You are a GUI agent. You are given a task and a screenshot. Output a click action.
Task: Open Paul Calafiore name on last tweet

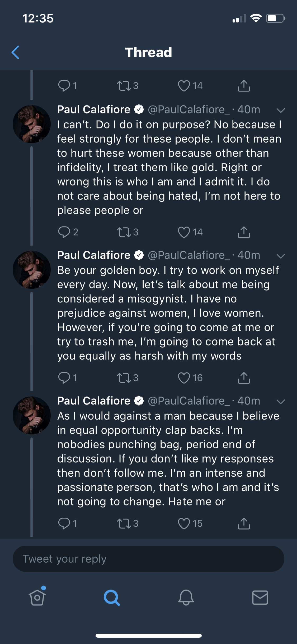pyautogui.click(x=94, y=401)
